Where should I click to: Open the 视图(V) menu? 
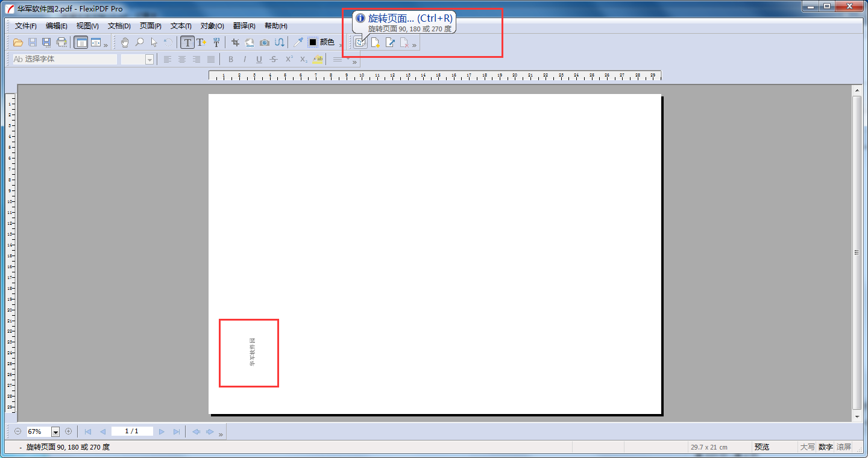[x=87, y=26]
